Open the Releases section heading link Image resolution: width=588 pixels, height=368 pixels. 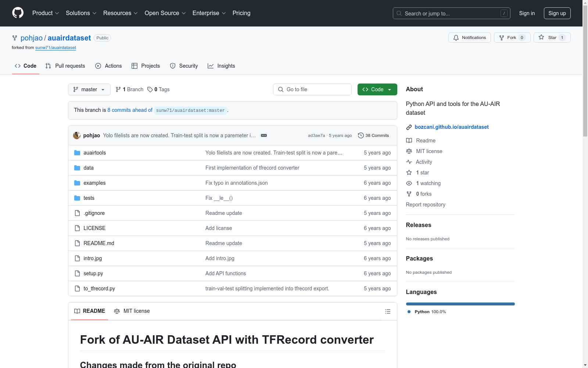click(x=419, y=225)
